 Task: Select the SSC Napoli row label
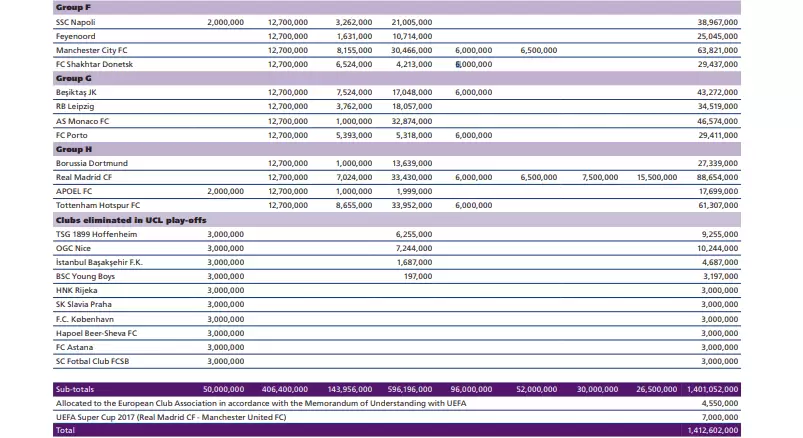[x=77, y=21]
